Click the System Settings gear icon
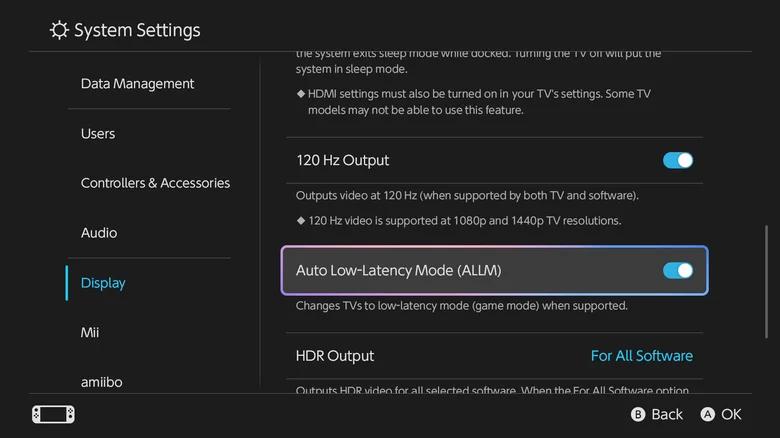The image size is (780, 438). click(x=60, y=30)
